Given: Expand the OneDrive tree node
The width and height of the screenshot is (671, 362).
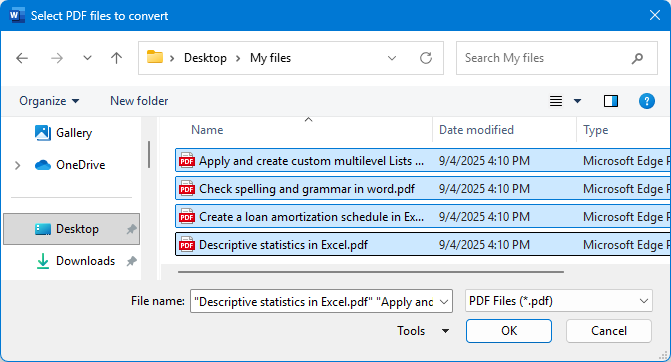Looking at the screenshot, I should pyautogui.click(x=18, y=165).
